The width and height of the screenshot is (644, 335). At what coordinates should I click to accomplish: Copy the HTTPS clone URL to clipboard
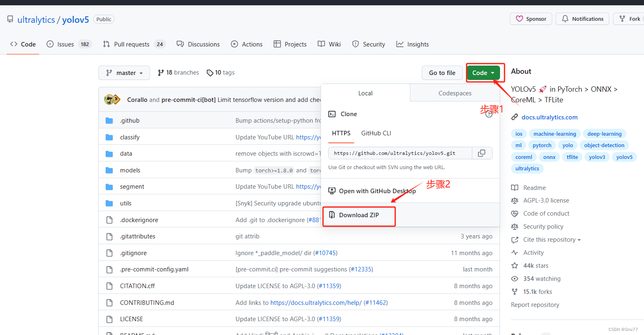tap(482, 153)
